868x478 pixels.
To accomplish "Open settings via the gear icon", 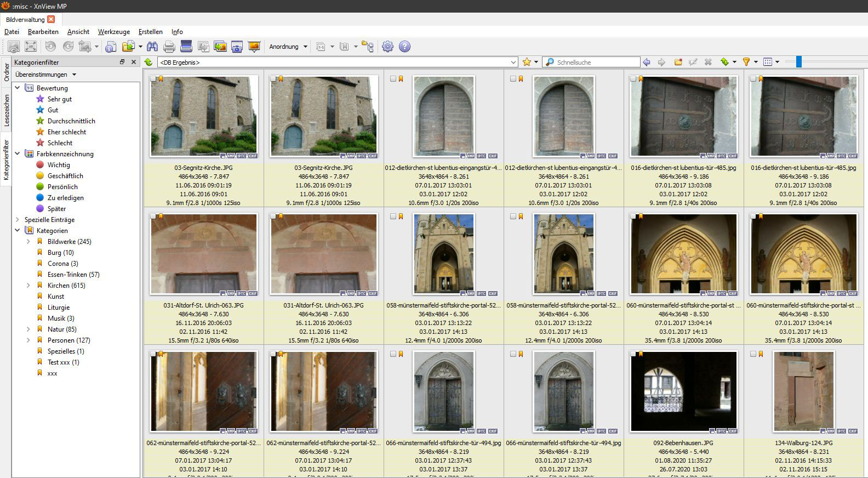I will tap(387, 47).
